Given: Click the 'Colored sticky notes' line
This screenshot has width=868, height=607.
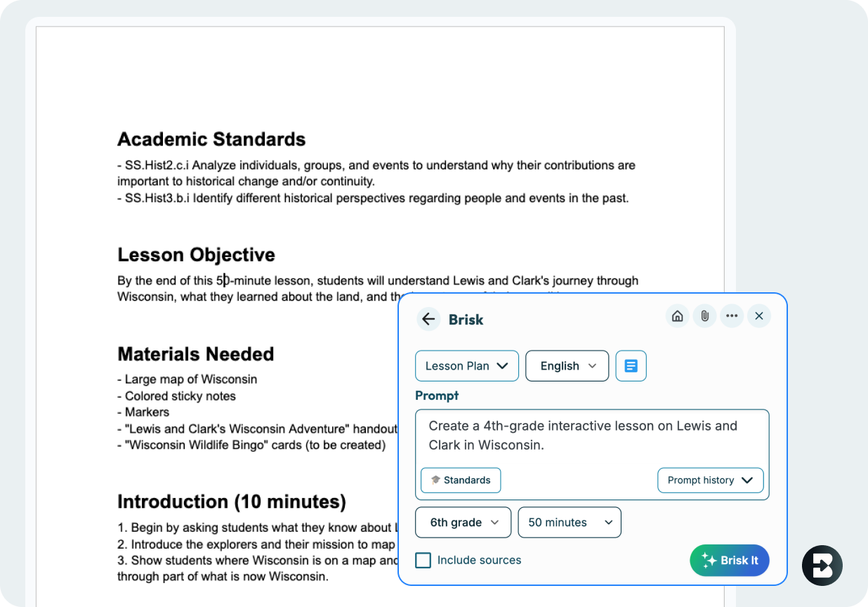Looking at the screenshot, I should pyautogui.click(x=176, y=396).
